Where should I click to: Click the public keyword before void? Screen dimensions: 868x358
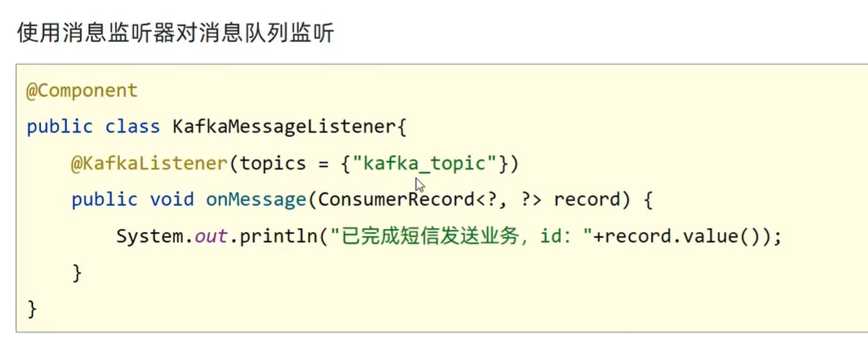pyautogui.click(x=104, y=200)
